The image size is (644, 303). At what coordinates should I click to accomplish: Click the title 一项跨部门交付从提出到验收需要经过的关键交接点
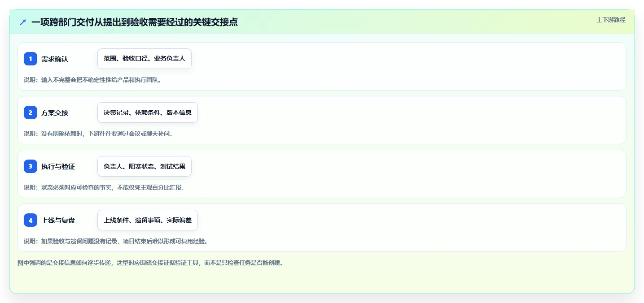coord(135,22)
